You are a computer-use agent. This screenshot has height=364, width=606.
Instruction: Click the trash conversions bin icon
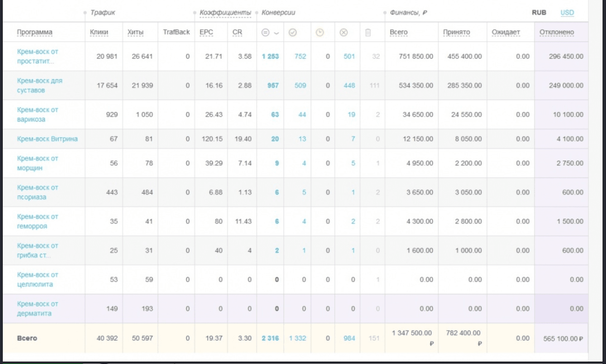tap(368, 33)
